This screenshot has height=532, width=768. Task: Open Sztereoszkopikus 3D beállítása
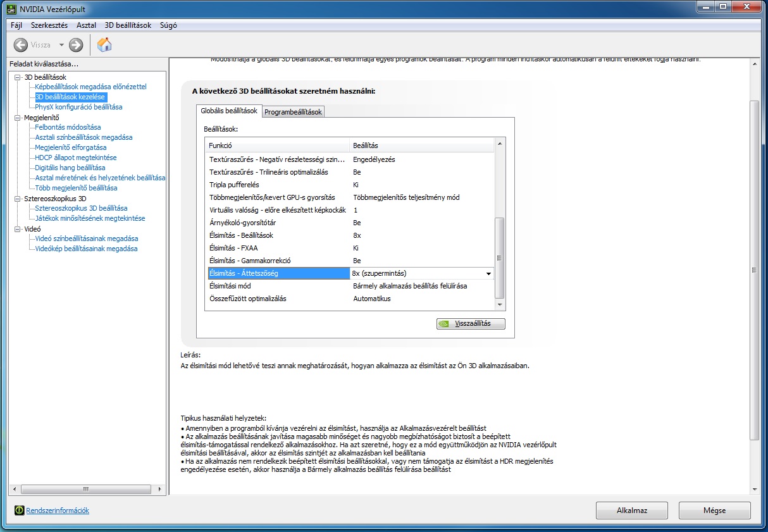coord(81,208)
